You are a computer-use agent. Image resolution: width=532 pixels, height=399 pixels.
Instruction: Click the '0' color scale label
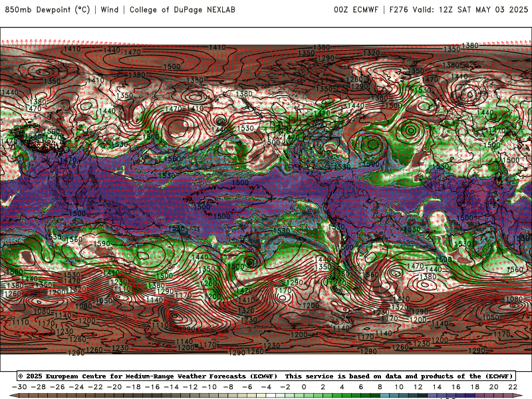304,387
